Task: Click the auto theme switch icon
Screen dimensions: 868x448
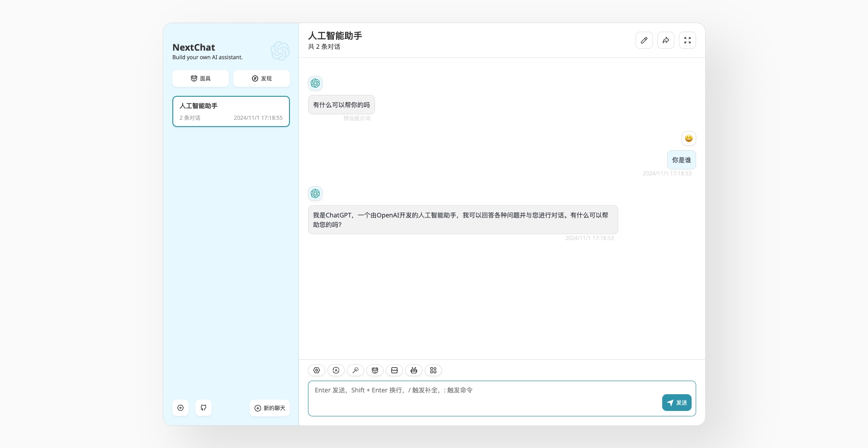Action: click(336, 370)
